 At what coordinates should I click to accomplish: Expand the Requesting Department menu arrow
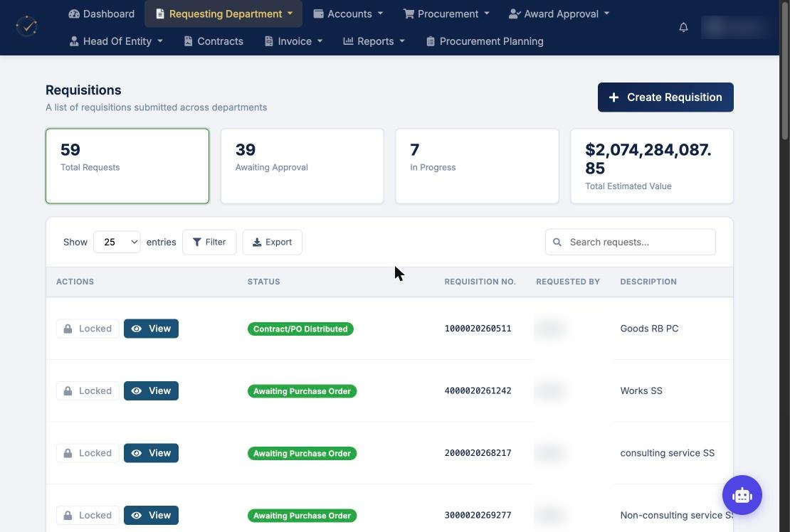(x=290, y=14)
